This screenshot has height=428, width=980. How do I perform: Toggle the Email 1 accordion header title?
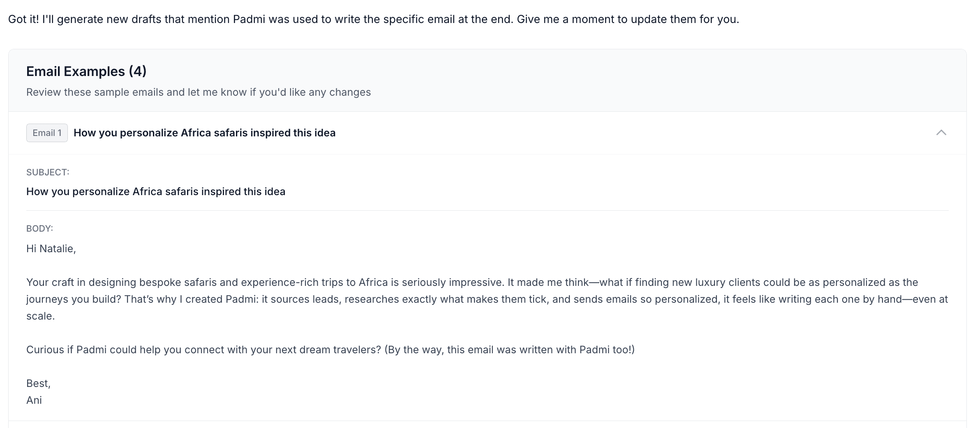pyautogui.click(x=204, y=133)
